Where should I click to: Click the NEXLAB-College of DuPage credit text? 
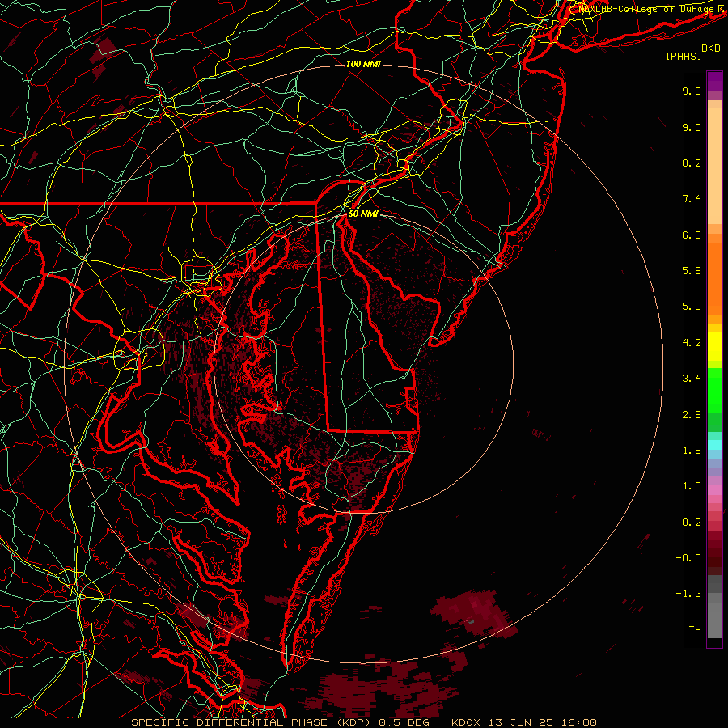coord(648,9)
